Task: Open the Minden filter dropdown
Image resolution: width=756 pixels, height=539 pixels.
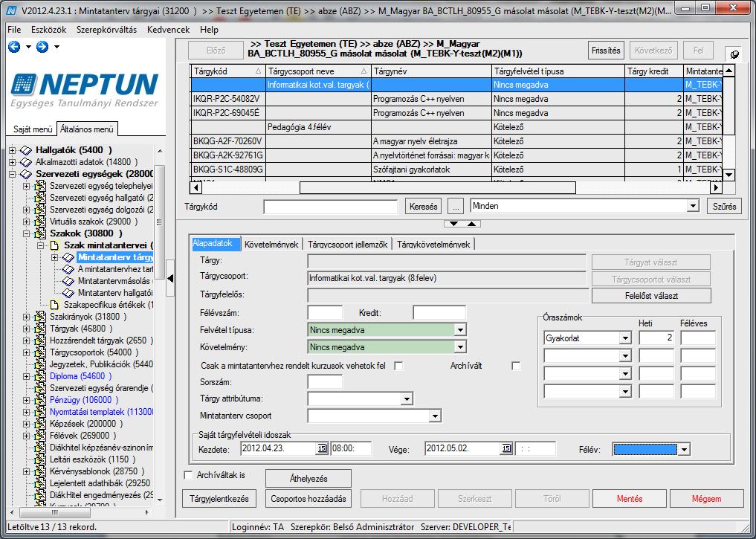Action: pyautogui.click(x=693, y=206)
